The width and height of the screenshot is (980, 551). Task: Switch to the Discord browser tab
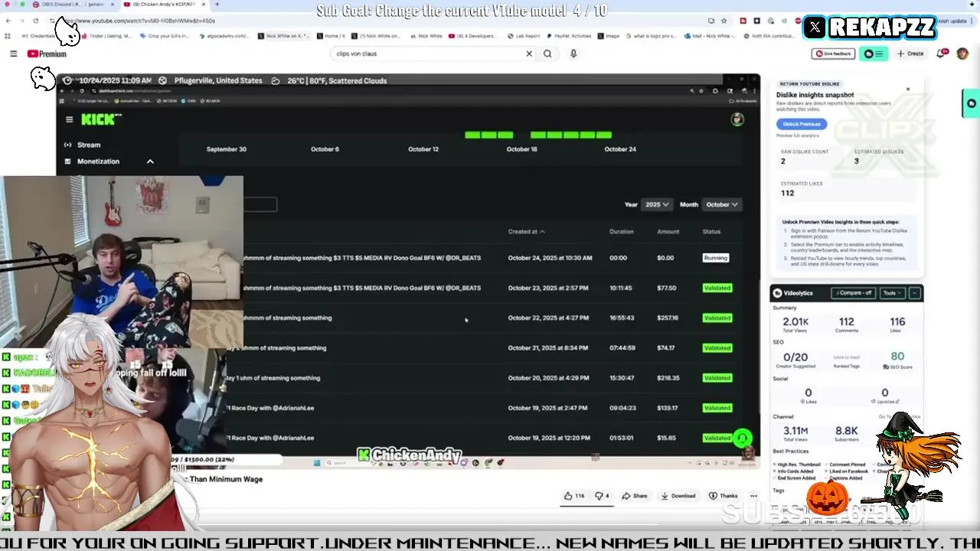(73, 5)
